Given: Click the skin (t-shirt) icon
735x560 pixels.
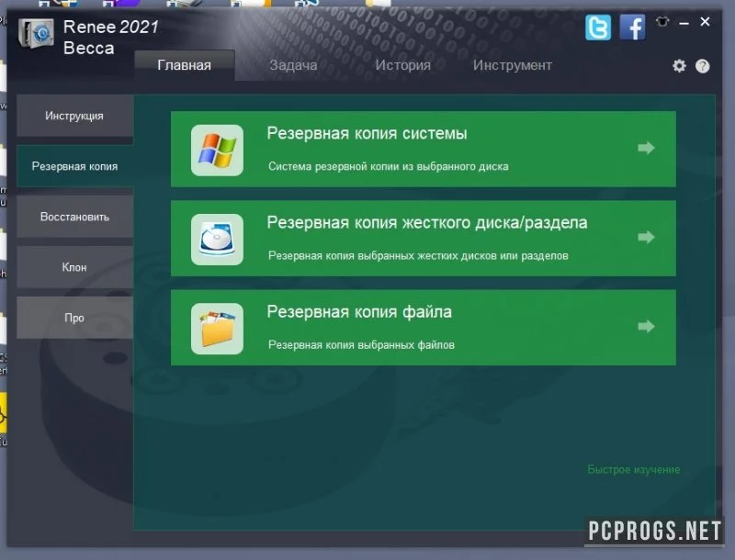Looking at the screenshot, I should 662,21.
